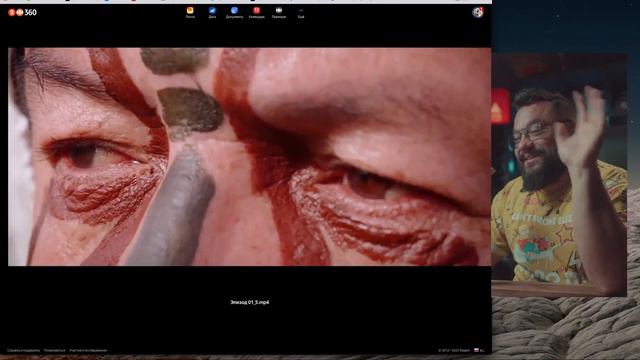Open the Mail (Почта) service icon
The height and width of the screenshot is (360, 640).
pyautogui.click(x=190, y=13)
